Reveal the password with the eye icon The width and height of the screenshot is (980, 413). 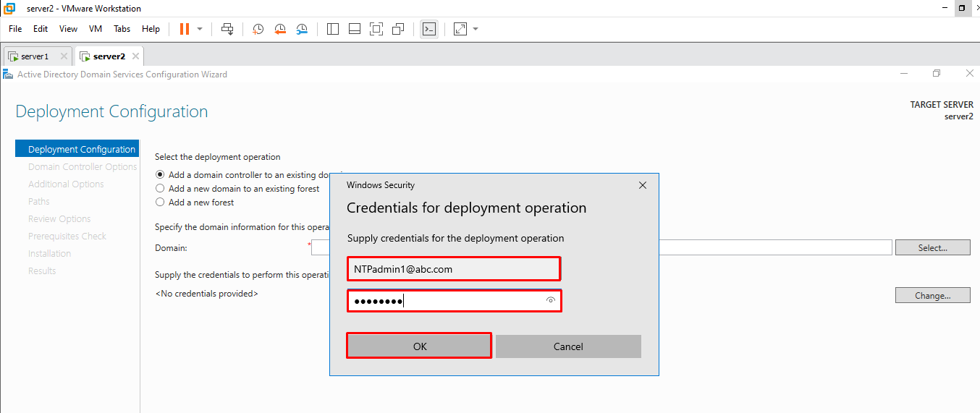click(551, 300)
